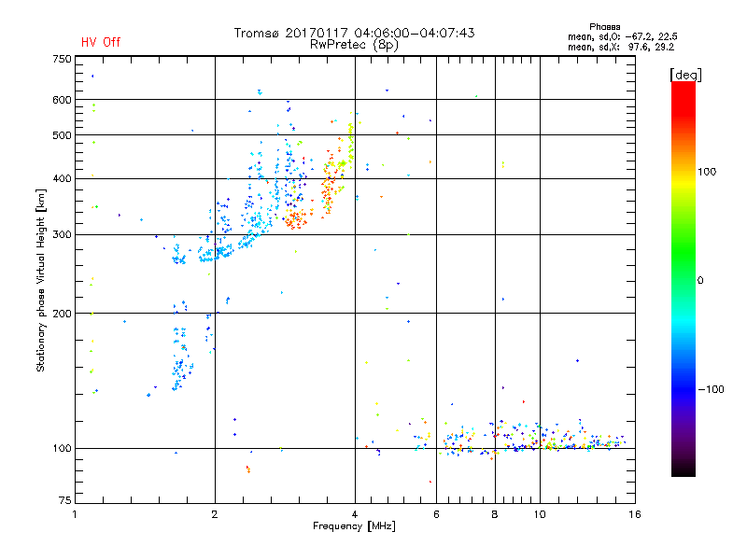
Task: Click the x-axis tick label '4'
Action: (x=355, y=514)
